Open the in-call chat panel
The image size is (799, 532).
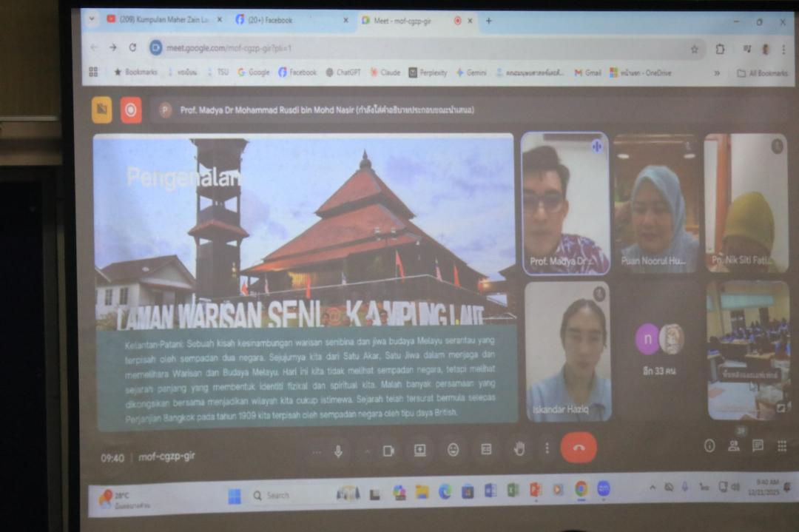point(758,445)
